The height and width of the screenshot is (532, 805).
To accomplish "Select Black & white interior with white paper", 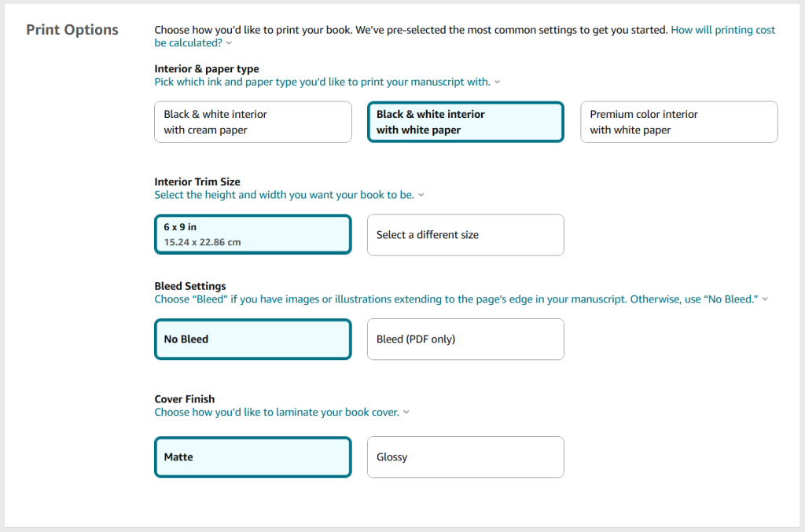I will [x=465, y=122].
